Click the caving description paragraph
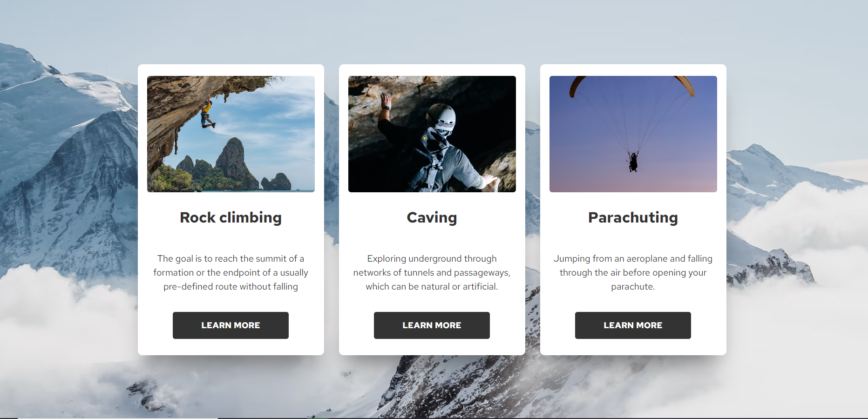Viewport: 868px width, 419px height. pos(432,272)
